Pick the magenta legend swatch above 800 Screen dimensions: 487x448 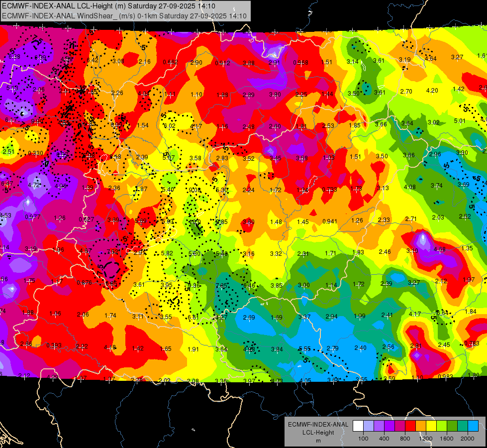[400, 426]
